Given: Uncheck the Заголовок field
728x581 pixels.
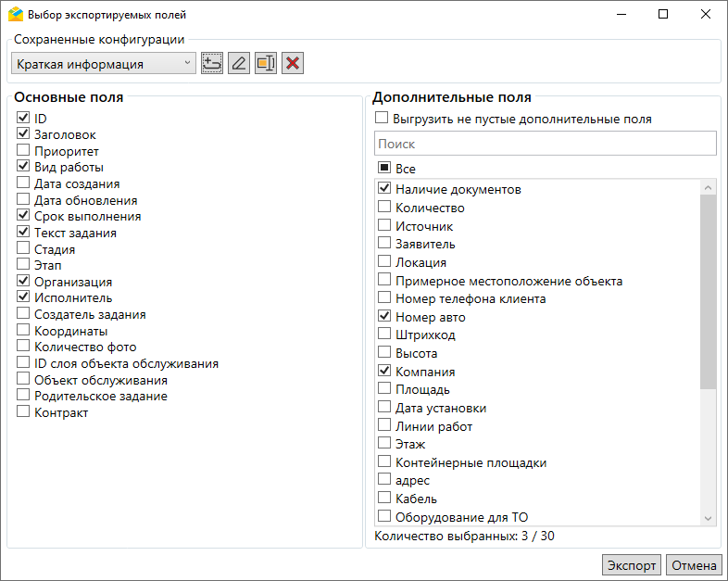Looking at the screenshot, I should 23,134.
